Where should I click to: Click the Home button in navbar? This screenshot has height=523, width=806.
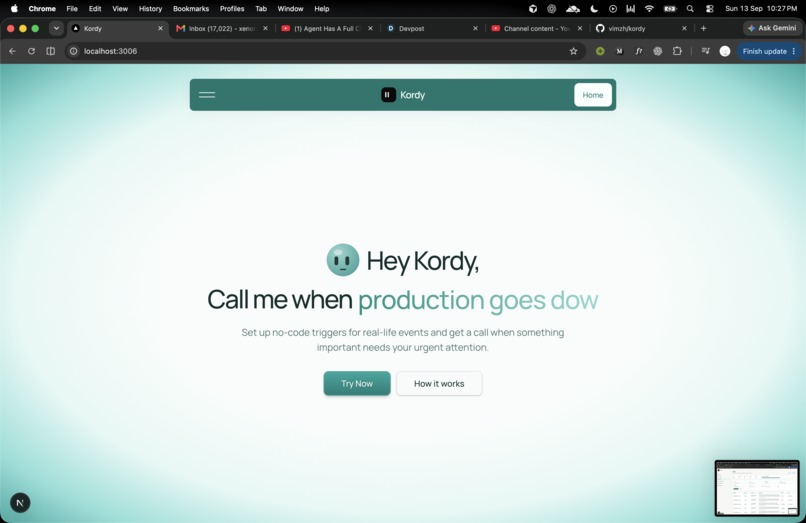click(593, 95)
